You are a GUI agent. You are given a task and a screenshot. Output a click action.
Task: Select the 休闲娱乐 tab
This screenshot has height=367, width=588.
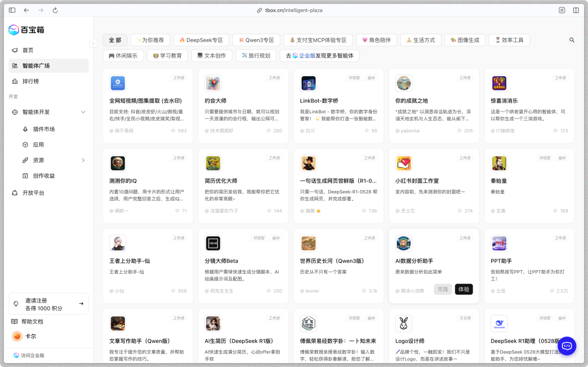123,56
